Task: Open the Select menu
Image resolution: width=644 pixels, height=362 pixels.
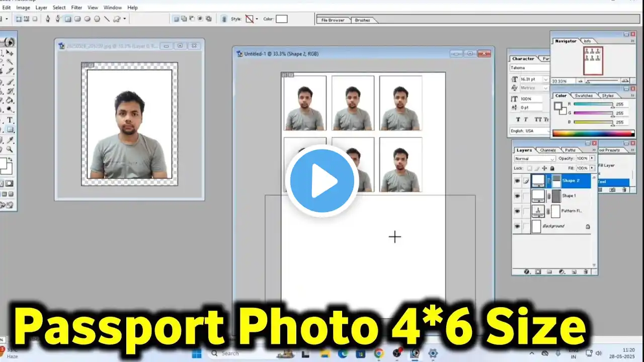Action: coord(59,8)
